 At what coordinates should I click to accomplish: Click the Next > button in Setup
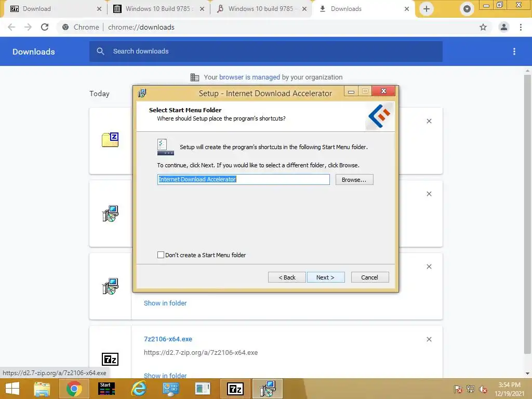point(325,277)
